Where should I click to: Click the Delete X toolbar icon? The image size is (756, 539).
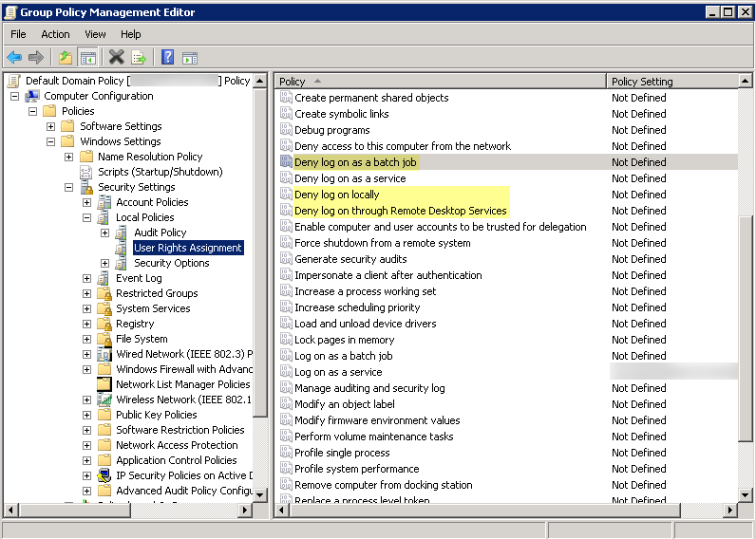coord(116,58)
